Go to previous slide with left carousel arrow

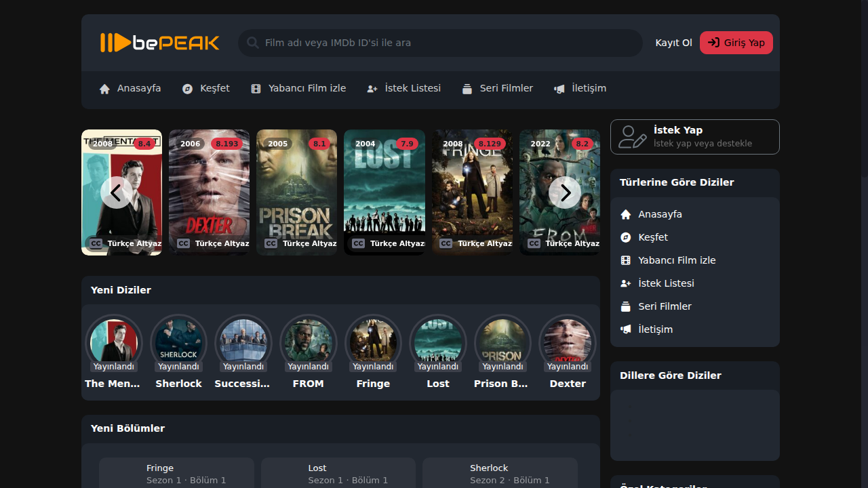point(117,192)
